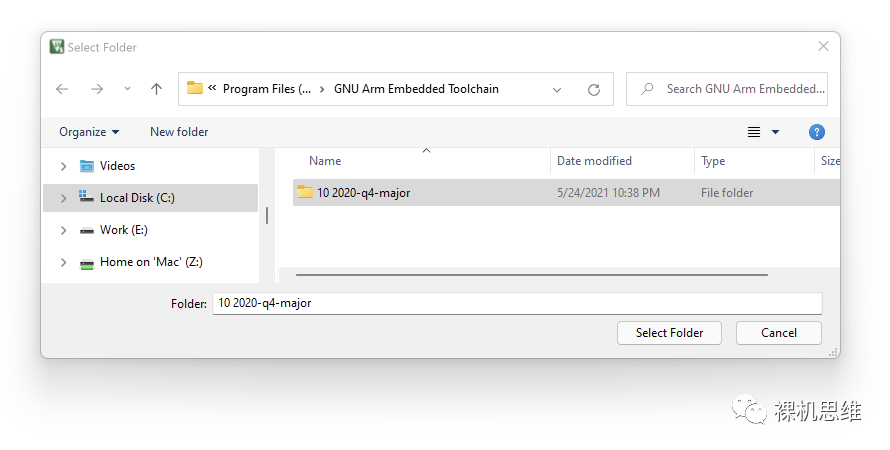Expand the Local Disk (C:) node

click(64, 198)
